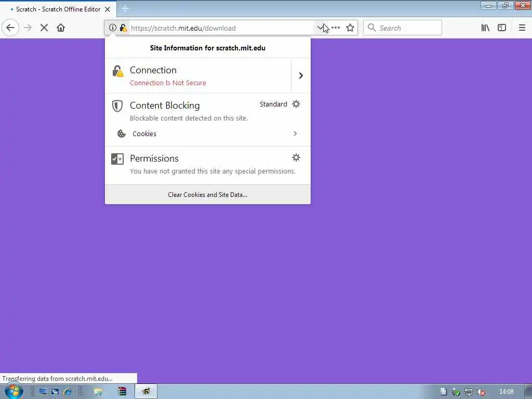This screenshot has width=532, height=399.
Task: Open the file explorer taskbar icon
Action: (98, 392)
